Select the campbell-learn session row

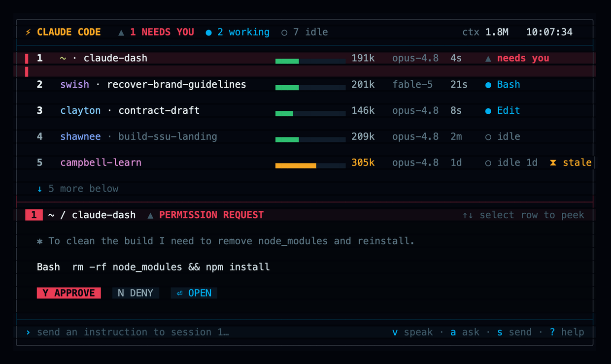click(305, 163)
